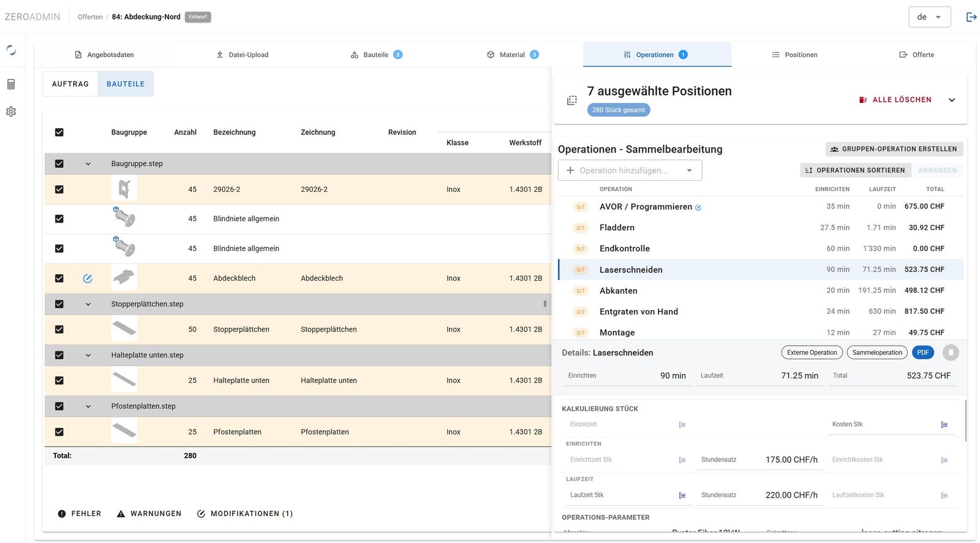
Task: Click the formula icon in Laufzeitkosten Stk field
Action: (x=944, y=496)
